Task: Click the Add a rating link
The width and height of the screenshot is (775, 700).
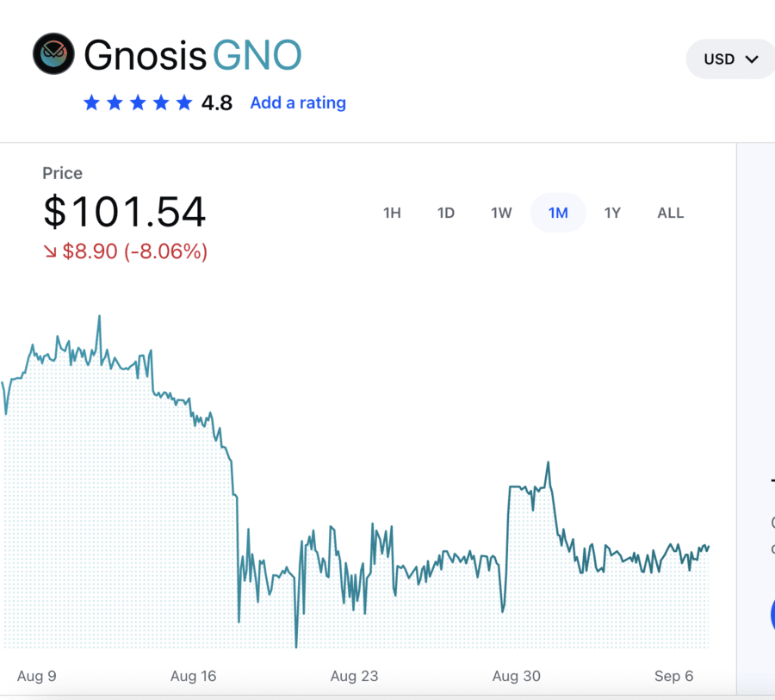Action: point(298,102)
